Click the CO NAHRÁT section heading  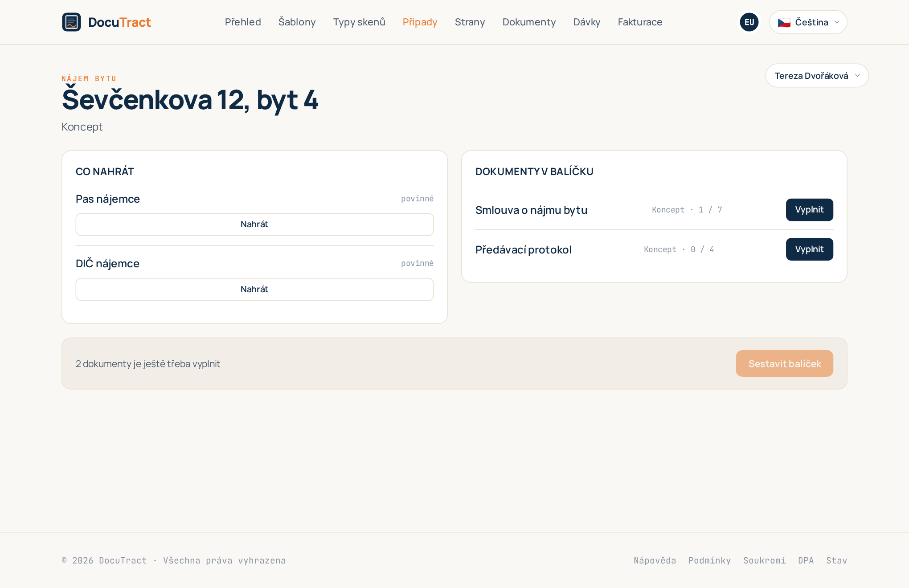[105, 171]
